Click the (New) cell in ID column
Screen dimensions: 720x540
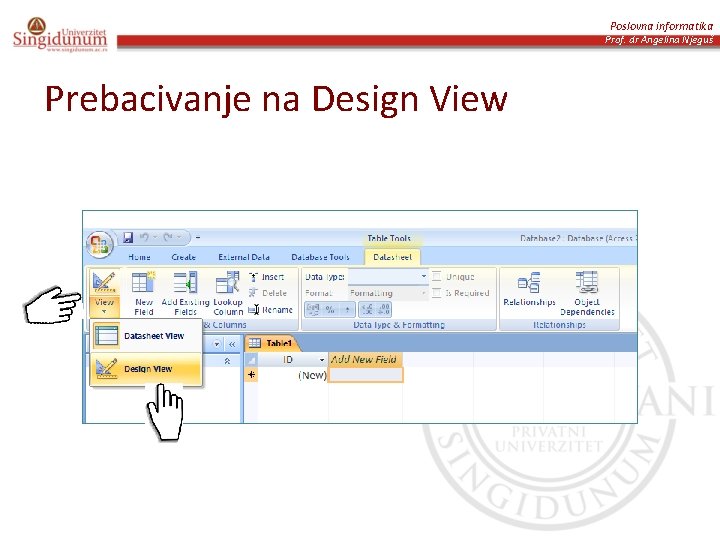[293, 375]
